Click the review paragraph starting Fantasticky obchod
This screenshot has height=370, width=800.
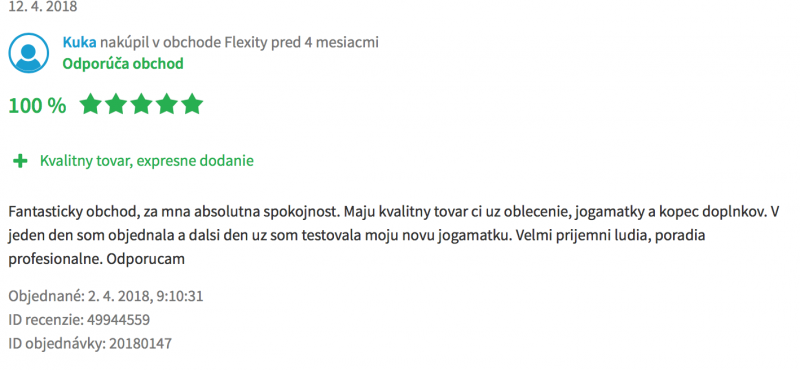pyautogui.click(x=393, y=235)
